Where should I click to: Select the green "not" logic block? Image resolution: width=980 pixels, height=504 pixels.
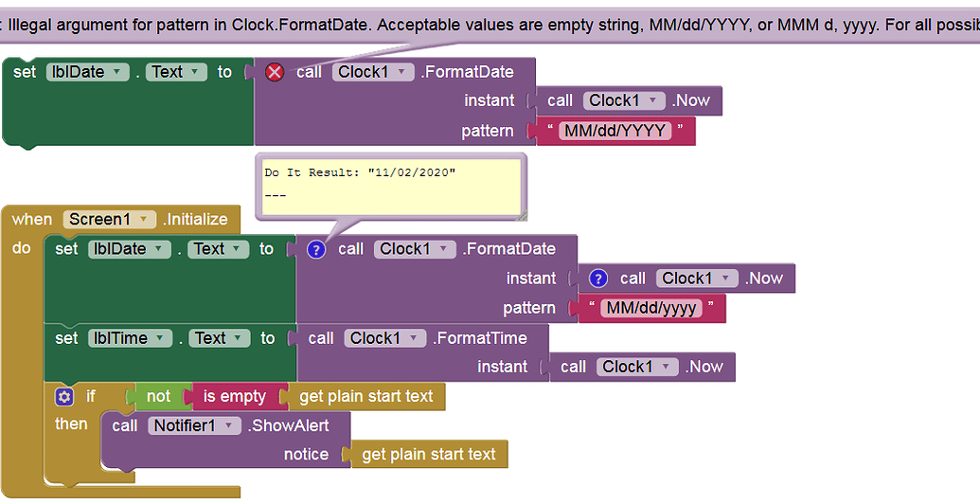[158, 396]
